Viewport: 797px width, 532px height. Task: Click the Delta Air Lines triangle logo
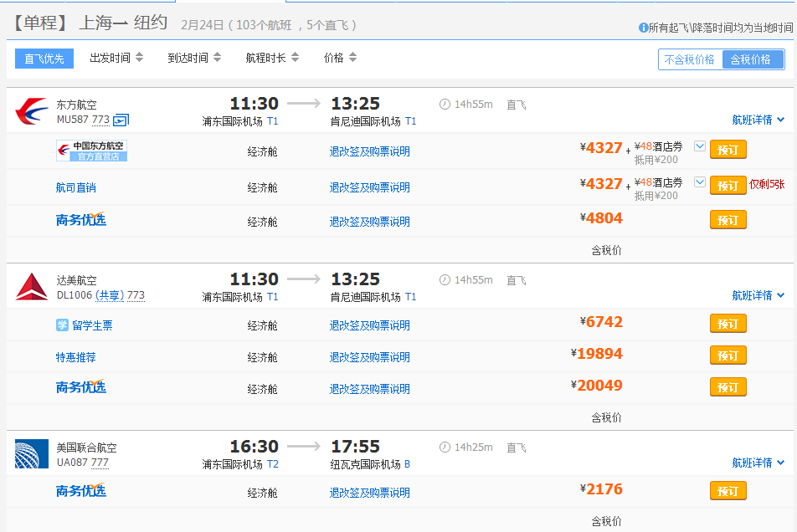[x=32, y=287]
